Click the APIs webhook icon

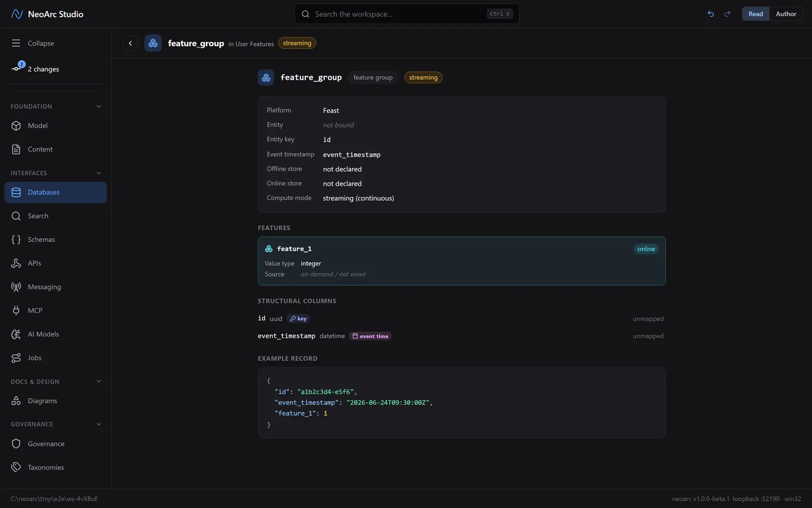coord(16,263)
